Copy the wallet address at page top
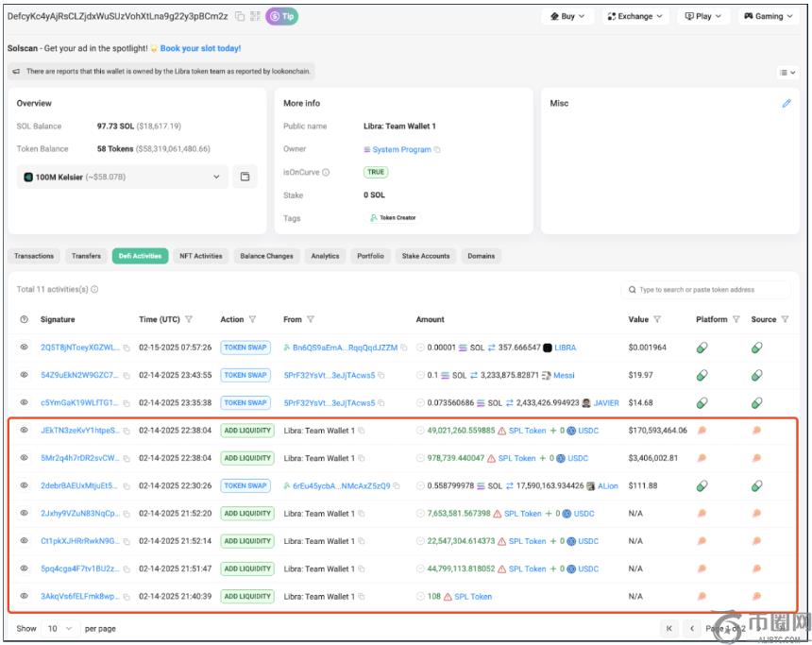Viewport: 812px width, 645px height. [x=241, y=16]
